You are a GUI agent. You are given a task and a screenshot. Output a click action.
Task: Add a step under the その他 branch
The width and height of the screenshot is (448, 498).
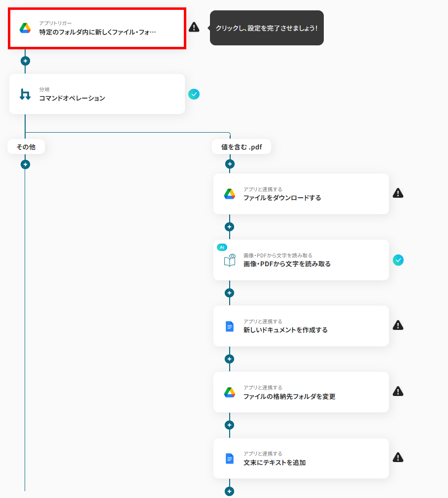(26, 165)
